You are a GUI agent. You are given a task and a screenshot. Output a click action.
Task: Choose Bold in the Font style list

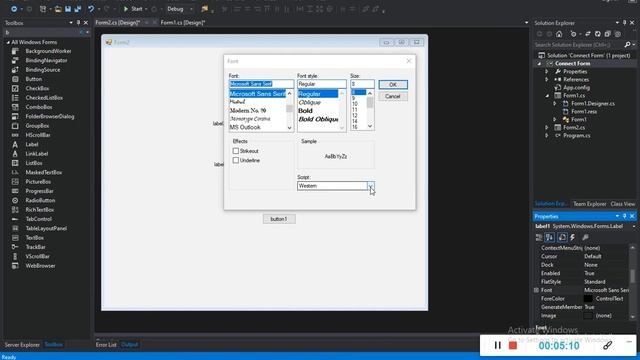click(x=305, y=111)
